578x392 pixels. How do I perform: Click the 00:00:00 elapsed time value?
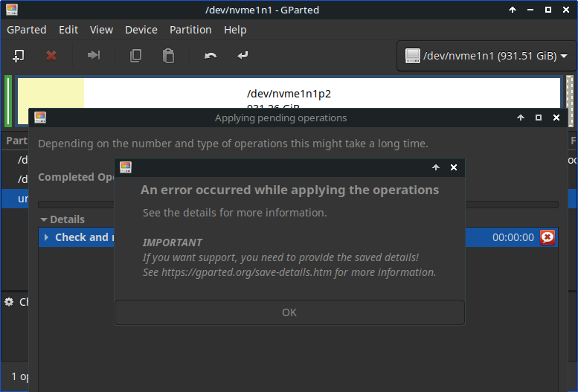tap(513, 237)
